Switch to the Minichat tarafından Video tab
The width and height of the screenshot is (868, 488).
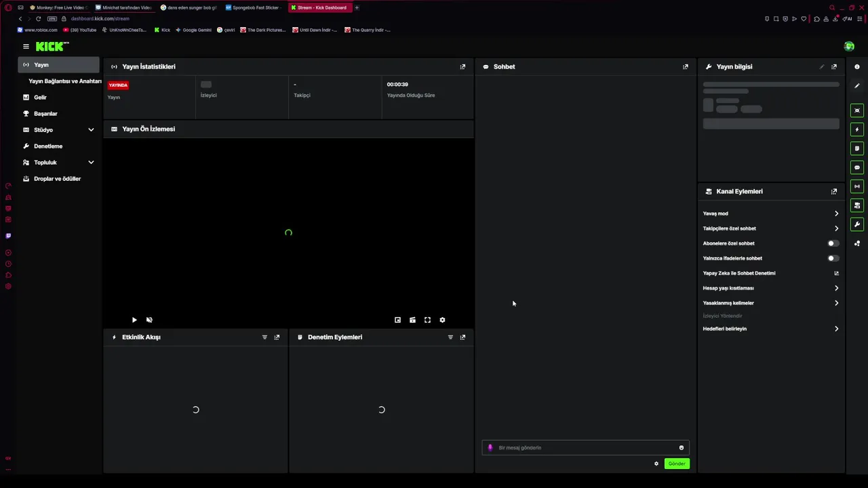pos(123,7)
